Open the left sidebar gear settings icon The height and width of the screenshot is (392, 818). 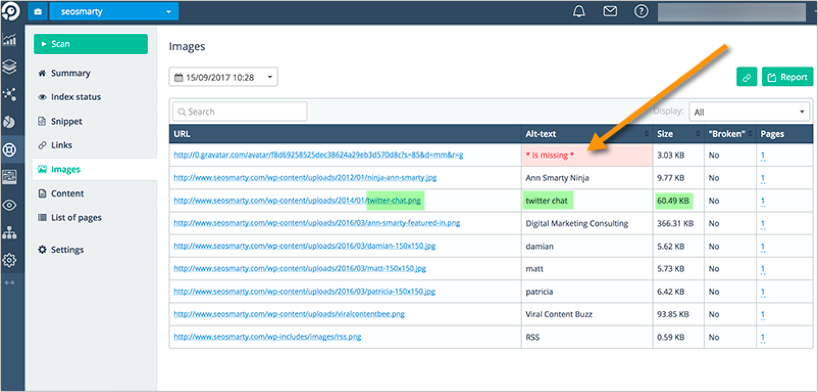pyautogui.click(x=9, y=260)
